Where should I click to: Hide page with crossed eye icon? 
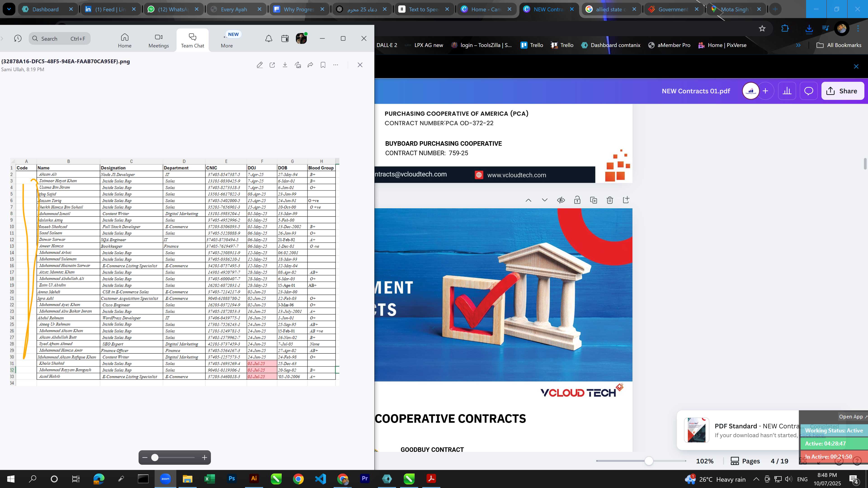click(x=561, y=200)
